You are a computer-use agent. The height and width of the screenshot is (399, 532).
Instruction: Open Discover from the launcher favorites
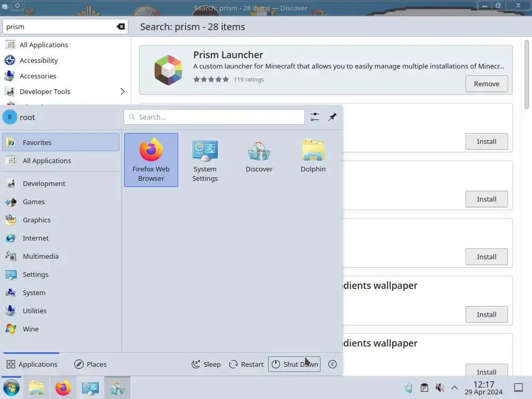coord(259,160)
